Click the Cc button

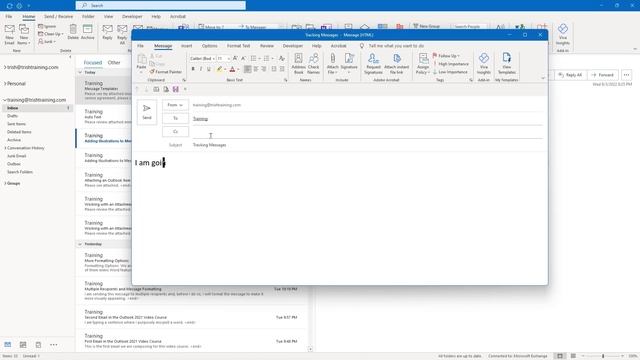click(x=176, y=131)
